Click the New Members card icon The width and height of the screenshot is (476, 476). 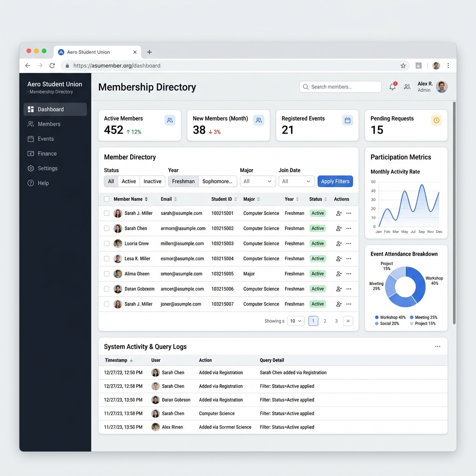[x=258, y=120]
